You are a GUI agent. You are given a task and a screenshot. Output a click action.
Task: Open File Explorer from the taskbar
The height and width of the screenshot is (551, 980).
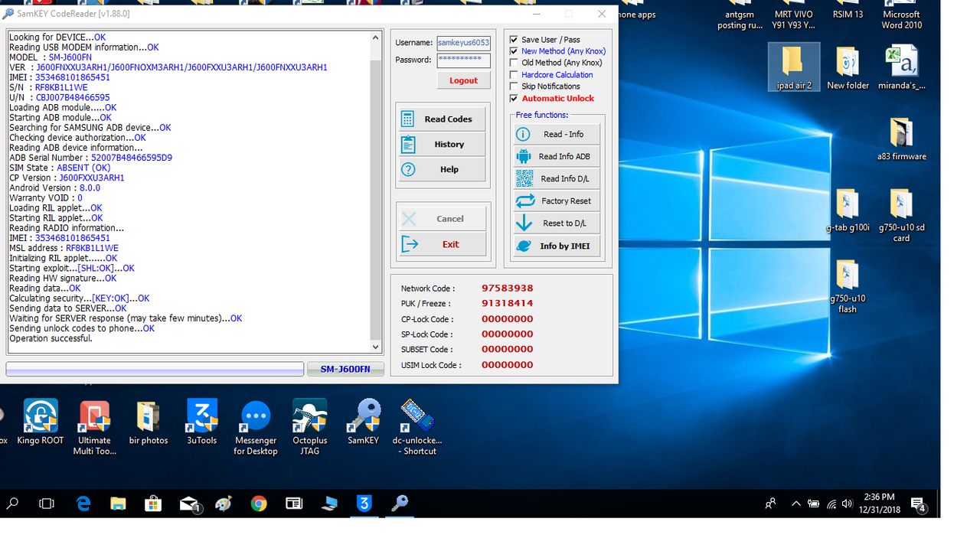[118, 503]
